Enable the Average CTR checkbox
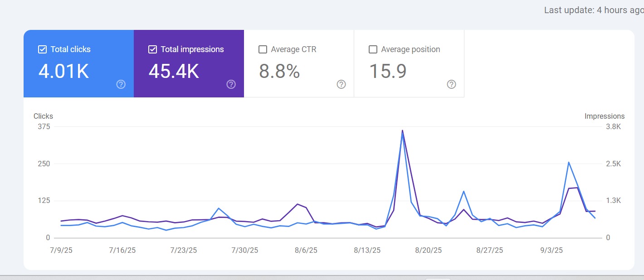Viewport: 644px width, 280px height. pyautogui.click(x=263, y=49)
